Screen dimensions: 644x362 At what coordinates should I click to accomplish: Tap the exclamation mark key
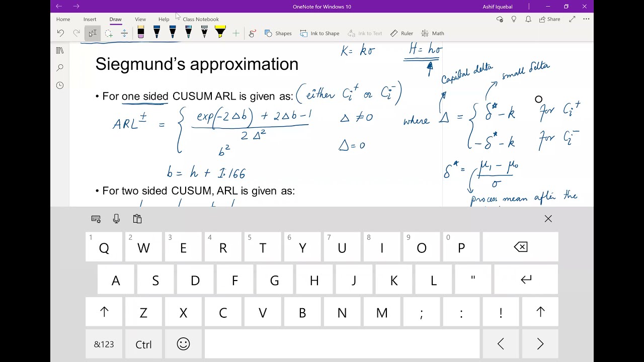pos(501,312)
